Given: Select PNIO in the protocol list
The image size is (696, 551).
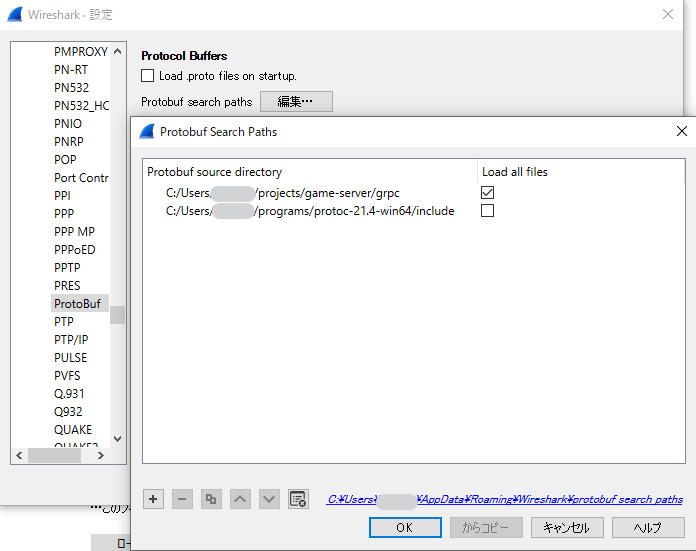Looking at the screenshot, I should point(68,124).
